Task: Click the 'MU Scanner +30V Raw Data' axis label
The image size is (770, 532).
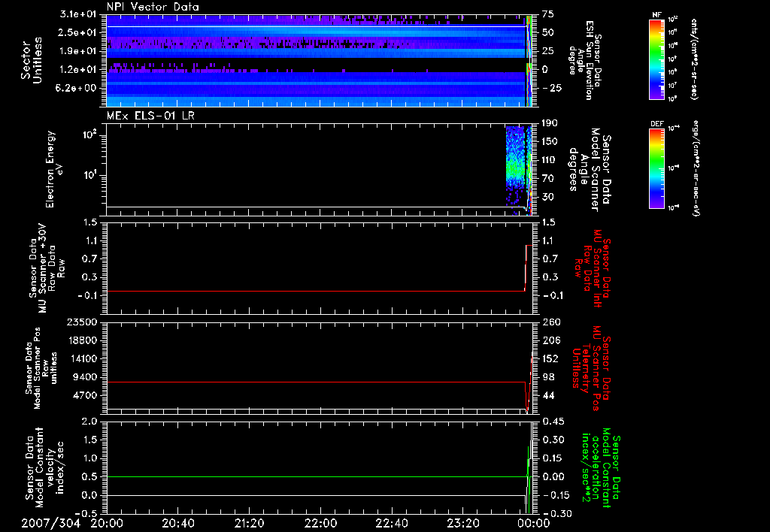Action: (47, 268)
